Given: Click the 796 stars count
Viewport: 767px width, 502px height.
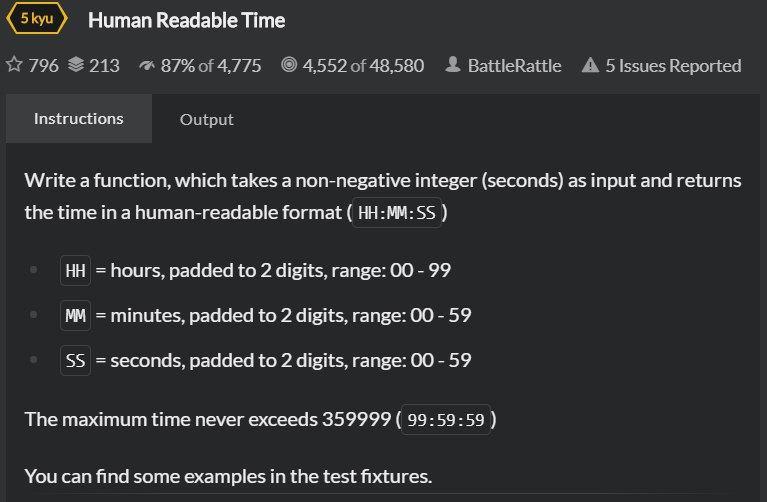Looking at the screenshot, I should click(44, 66).
